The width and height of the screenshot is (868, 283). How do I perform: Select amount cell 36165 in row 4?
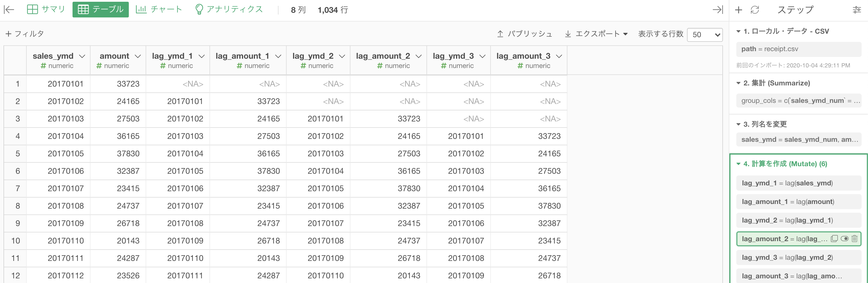tap(118, 136)
